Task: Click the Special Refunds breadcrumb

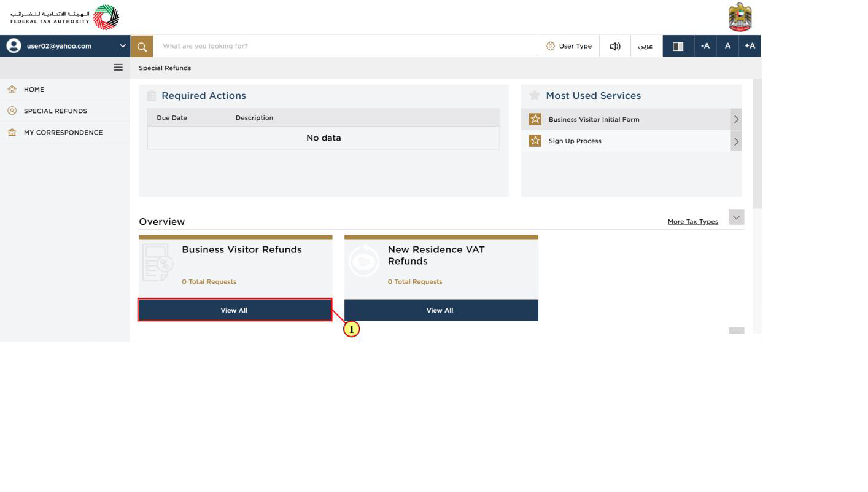Action: 165,68
